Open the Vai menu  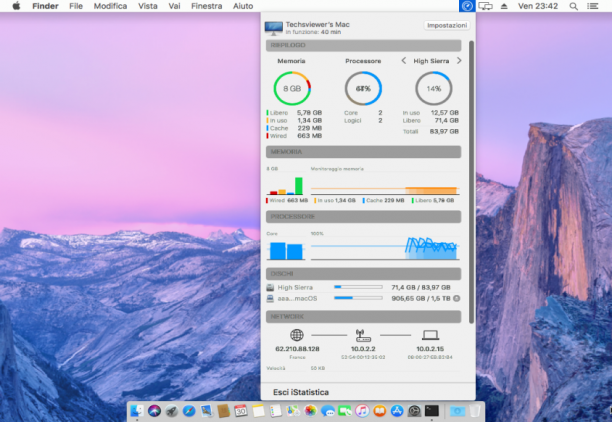click(x=174, y=6)
